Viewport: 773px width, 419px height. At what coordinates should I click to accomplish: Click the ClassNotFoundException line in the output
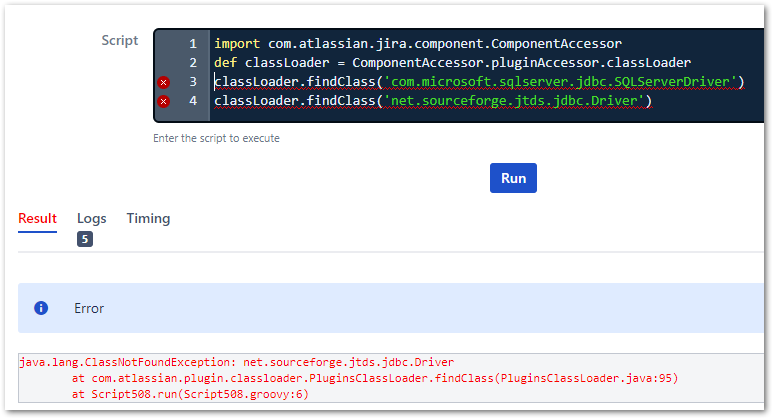point(237,362)
